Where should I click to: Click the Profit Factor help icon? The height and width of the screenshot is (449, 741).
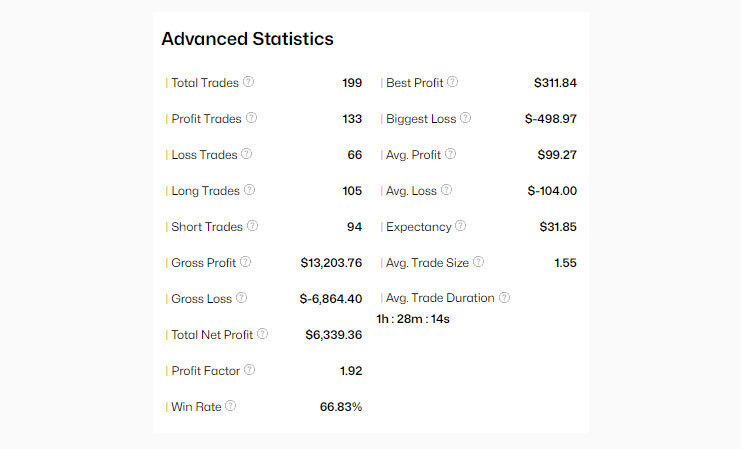coord(250,370)
